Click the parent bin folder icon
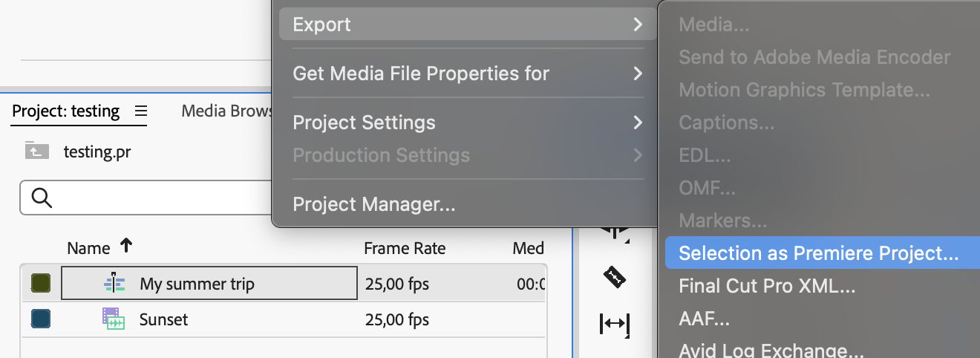 click(x=36, y=151)
